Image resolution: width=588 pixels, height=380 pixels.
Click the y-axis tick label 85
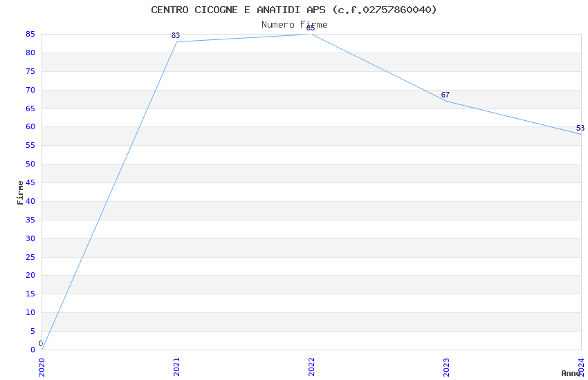pyautogui.click(x=30, y=34)
